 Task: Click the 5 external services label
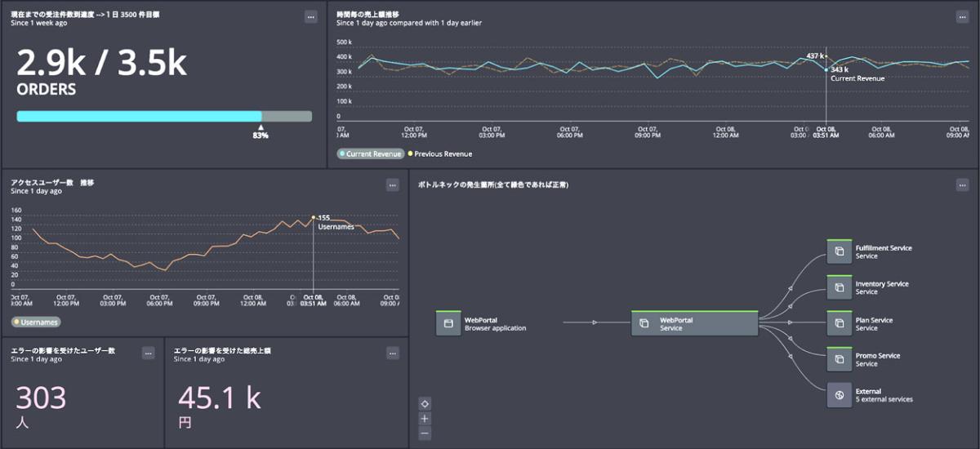click(x=884, y=399)
